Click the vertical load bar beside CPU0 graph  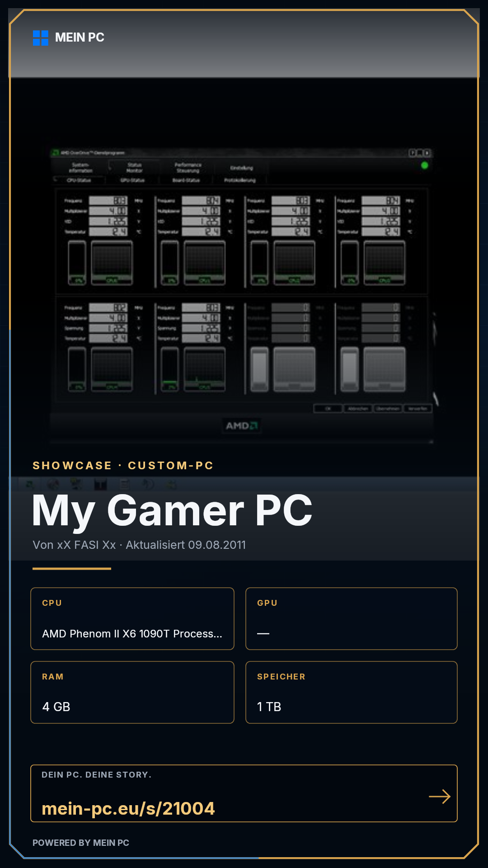coord(77,263)
